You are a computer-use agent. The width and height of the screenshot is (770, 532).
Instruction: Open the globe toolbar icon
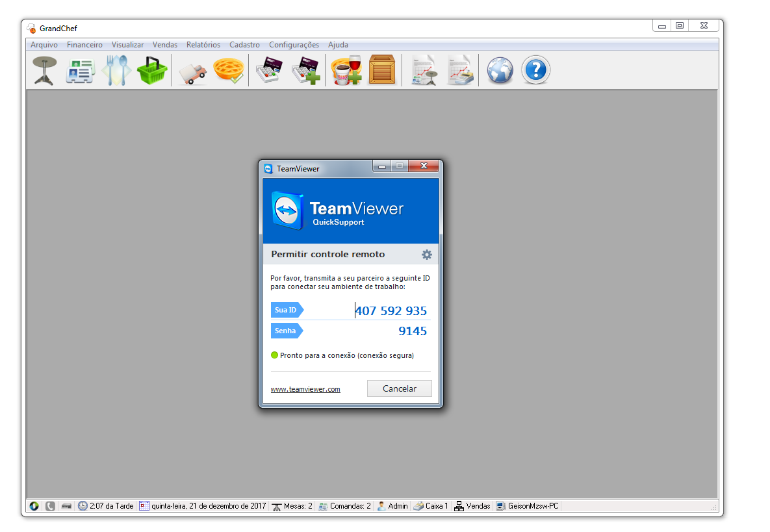click(500, 70)
